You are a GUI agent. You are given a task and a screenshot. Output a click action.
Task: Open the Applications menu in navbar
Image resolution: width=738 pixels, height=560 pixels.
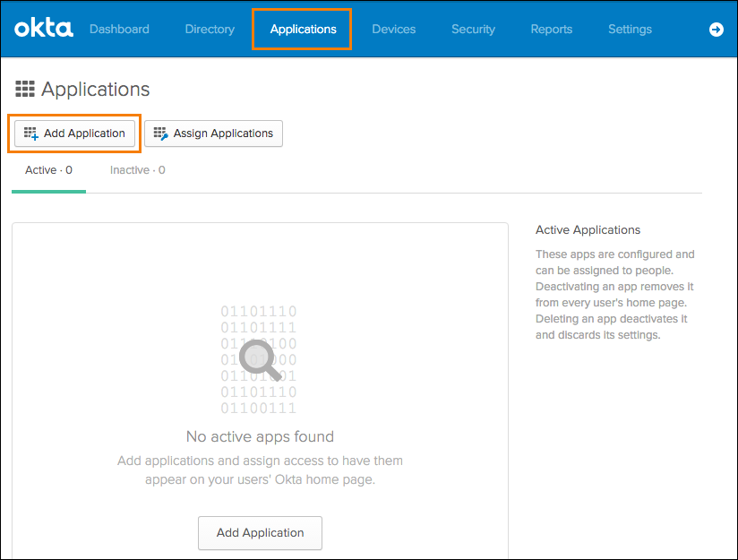[x=303, y=30]
